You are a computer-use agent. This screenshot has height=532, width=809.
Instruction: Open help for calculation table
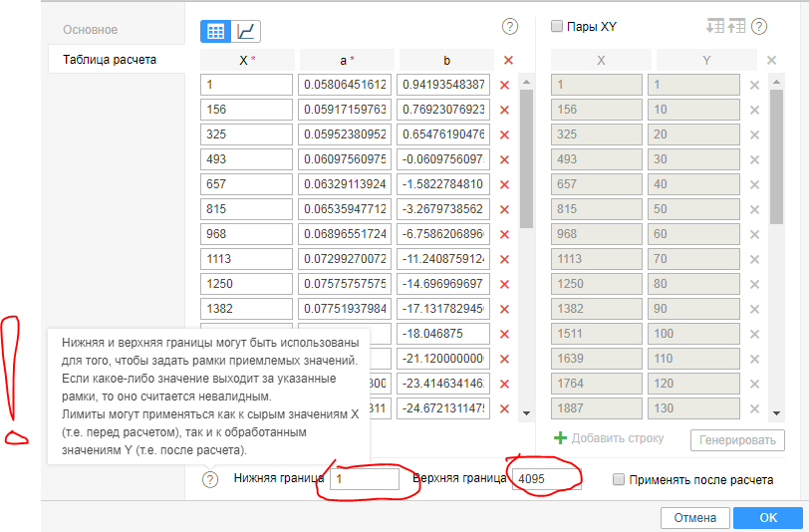pos(510,27)
